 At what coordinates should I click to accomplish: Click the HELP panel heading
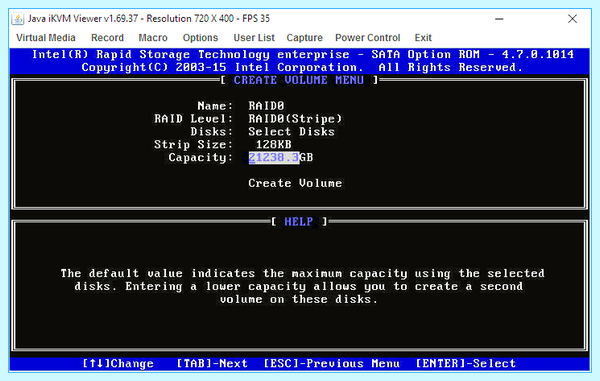299,221
